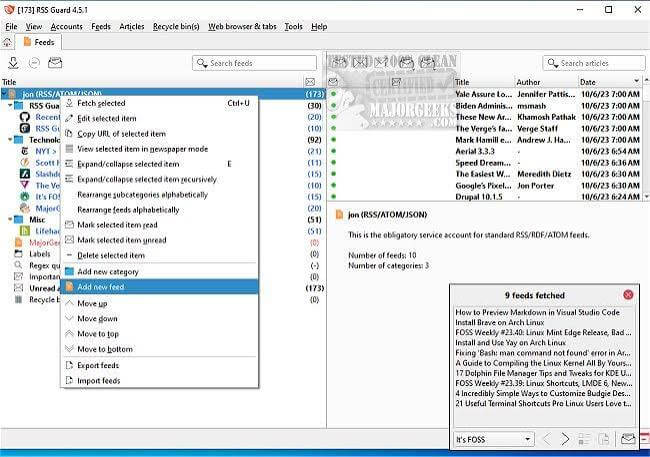This screenshot has width=650, height=457.
Task: Mark all read icon in notification popup
Action: 628,439
